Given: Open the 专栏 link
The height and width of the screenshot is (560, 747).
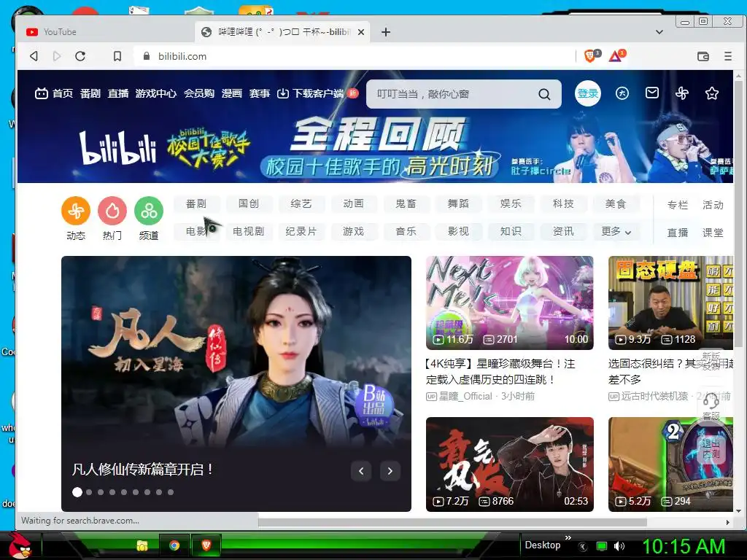Looking at the screenshot, I should point(678,205).
